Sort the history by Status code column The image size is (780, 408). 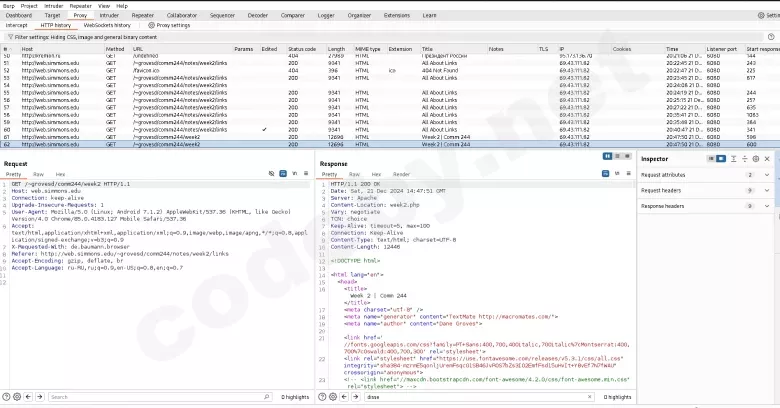pos(302,48)
